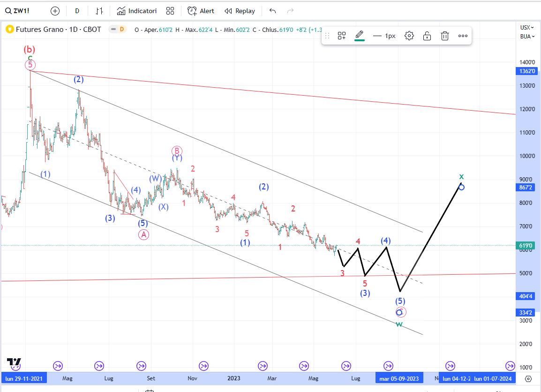
Task: Select the blue (W) wave label
Action: (155, 178)
